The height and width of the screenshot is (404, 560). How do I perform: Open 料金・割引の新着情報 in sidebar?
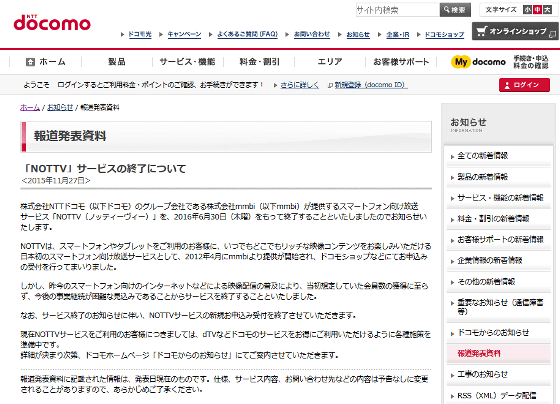[498, 219]
